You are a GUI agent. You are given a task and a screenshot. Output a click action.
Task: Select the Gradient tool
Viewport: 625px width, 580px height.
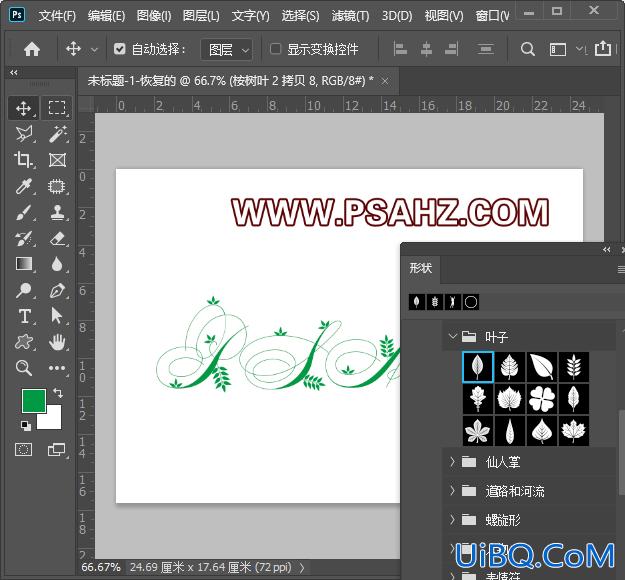tap(24, 264)
